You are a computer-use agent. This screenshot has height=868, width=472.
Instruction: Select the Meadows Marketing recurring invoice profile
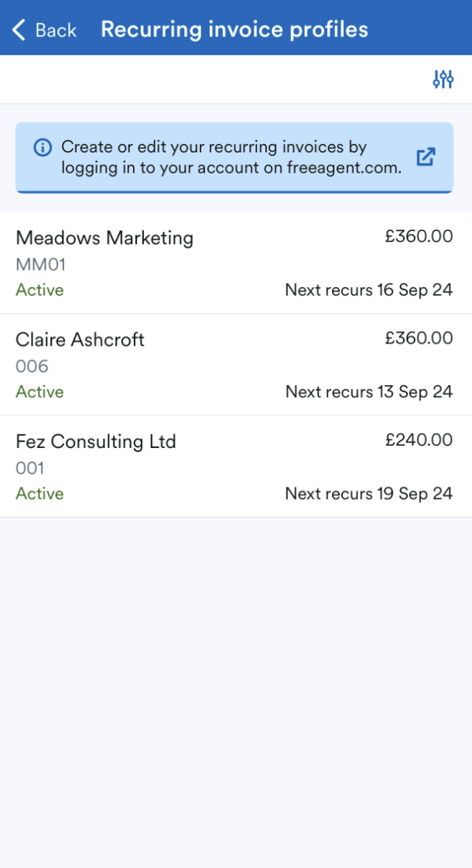click(x=104, y=238)
